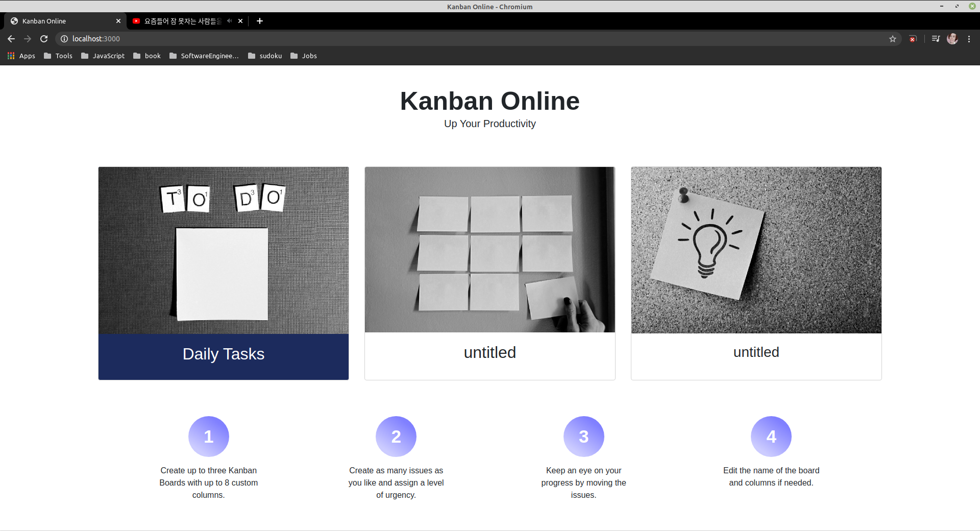980x531 pixels.
Task: Open the Jobs bookmark folder
Action: [x=304, y=56]
